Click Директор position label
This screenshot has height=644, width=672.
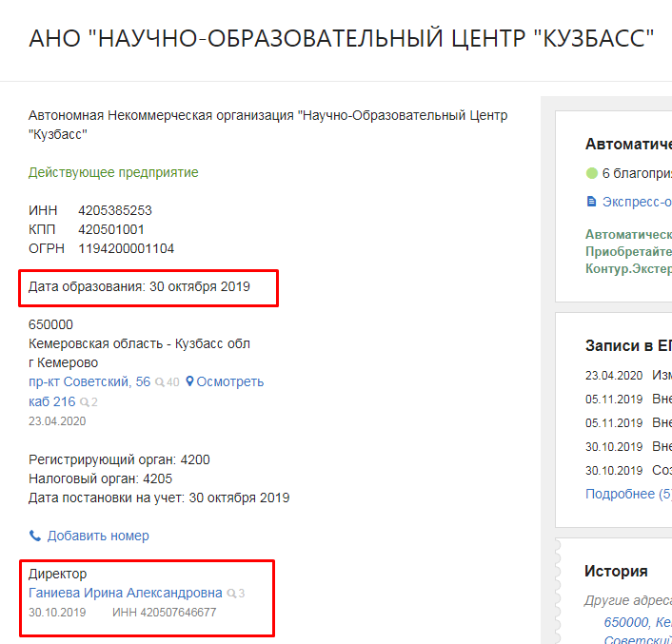[x=57, y=574]
